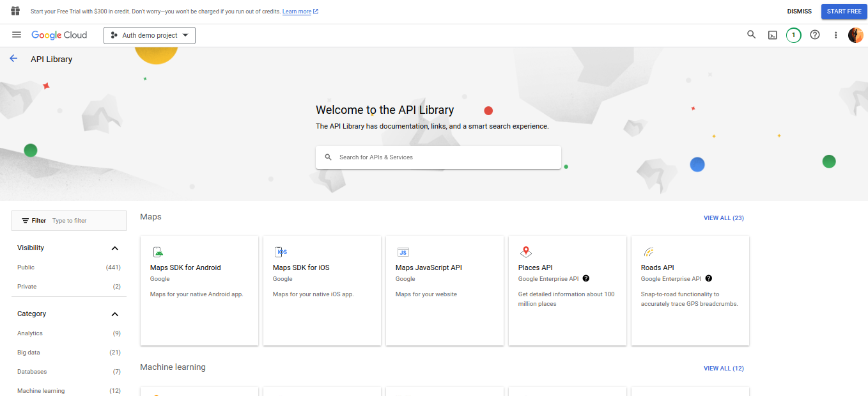Click help icon next to Places Enterprise API
Viewport: 868px width, 398px height.
click(586, 278)
